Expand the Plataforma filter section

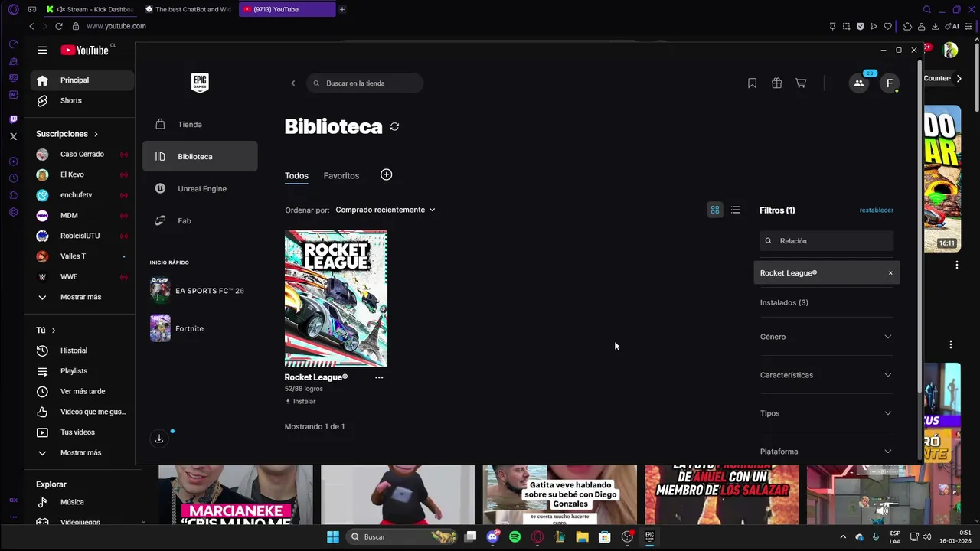(826, 452)
